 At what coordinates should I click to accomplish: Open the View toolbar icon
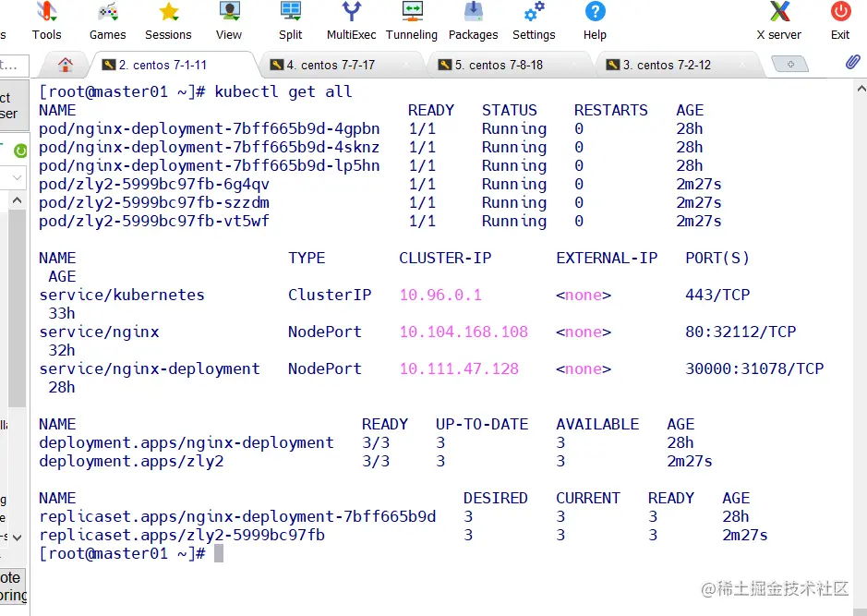(229, 12)
